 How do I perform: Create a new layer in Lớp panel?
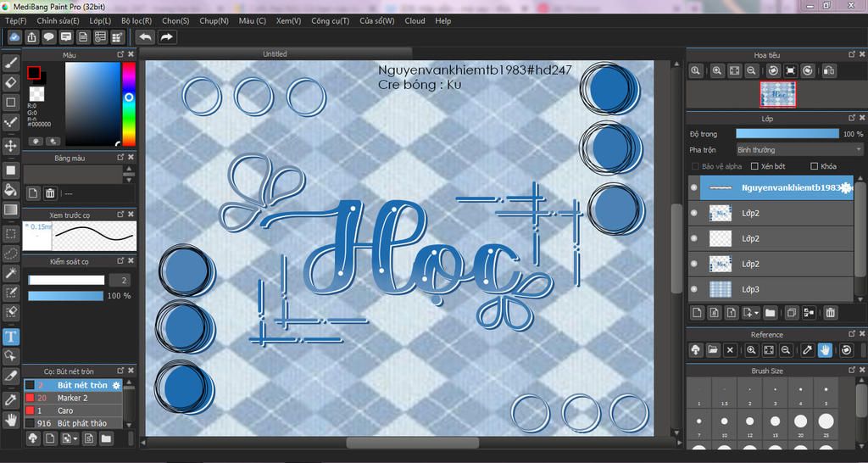tap(697, 312)
